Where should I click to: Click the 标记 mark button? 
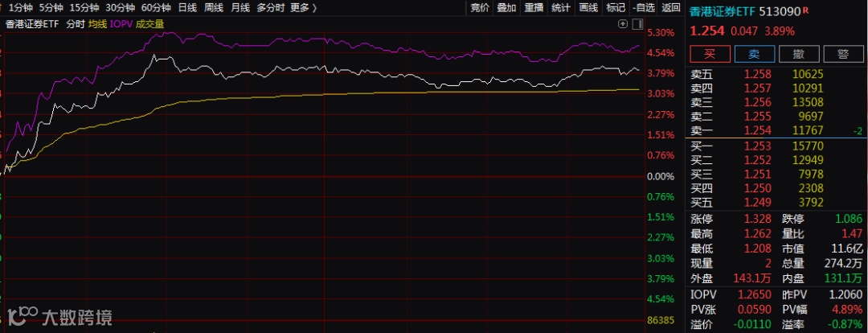(615, 8)
